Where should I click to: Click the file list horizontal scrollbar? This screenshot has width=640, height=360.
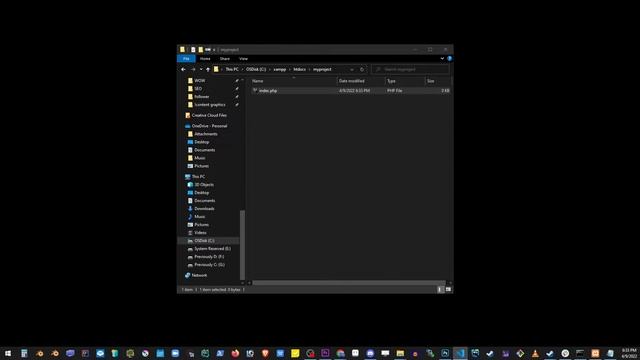click(x=349, y=282)
